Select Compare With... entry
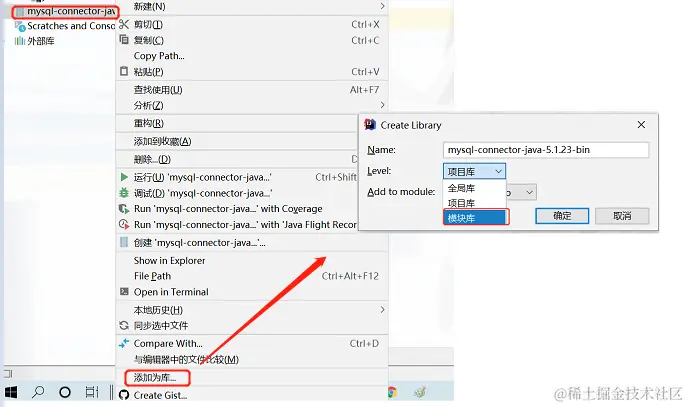The height and width of the screenshot is (407, 688). click(x=252, y=344)
